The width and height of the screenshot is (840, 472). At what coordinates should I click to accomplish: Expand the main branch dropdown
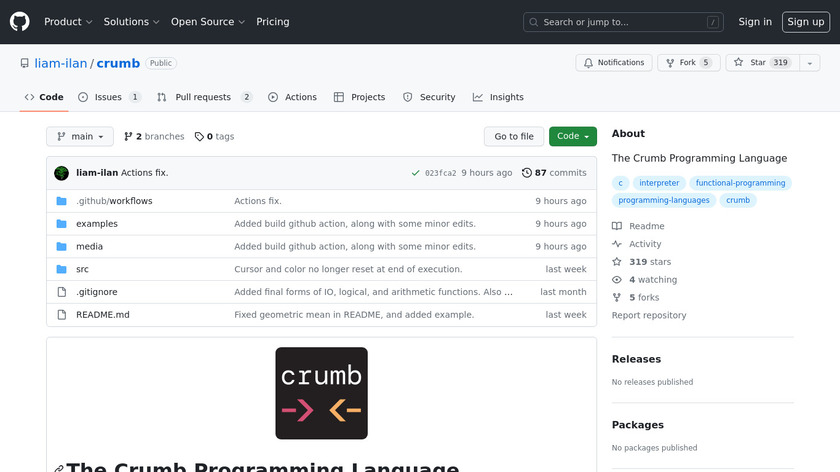point(80,137)
